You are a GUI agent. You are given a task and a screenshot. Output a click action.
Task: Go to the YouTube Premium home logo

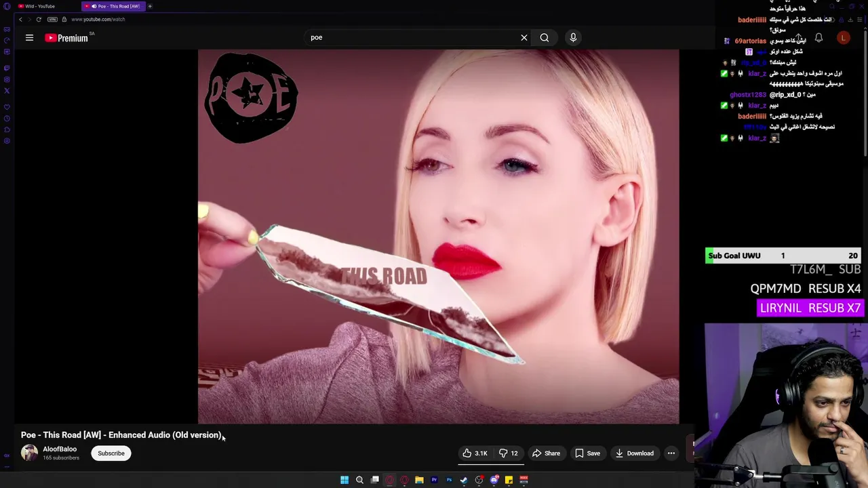[66, 38]
